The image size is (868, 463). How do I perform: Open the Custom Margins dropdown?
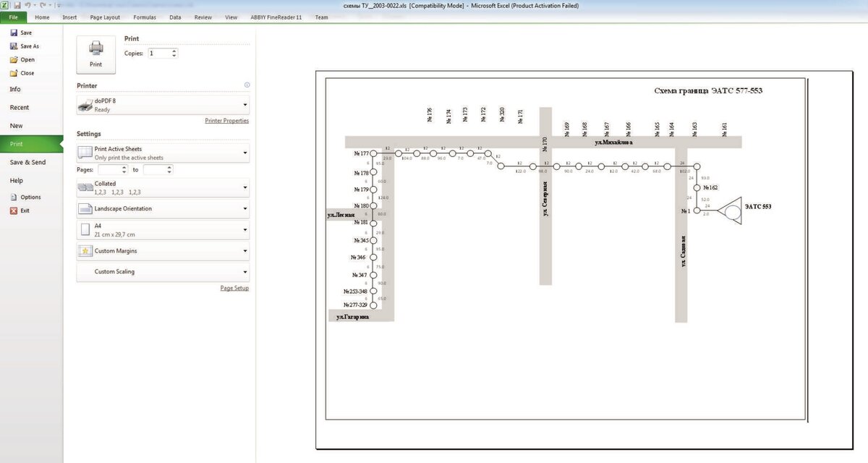[163, 251]
